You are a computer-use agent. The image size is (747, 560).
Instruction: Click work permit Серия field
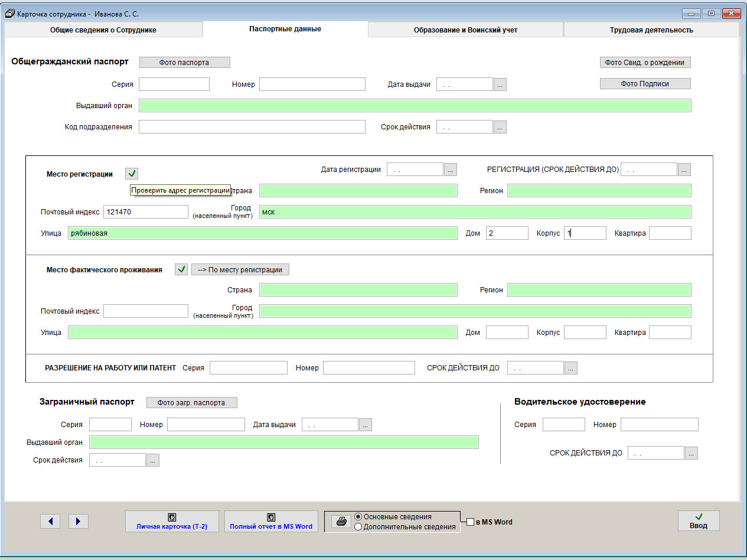[x=249, y=368]
